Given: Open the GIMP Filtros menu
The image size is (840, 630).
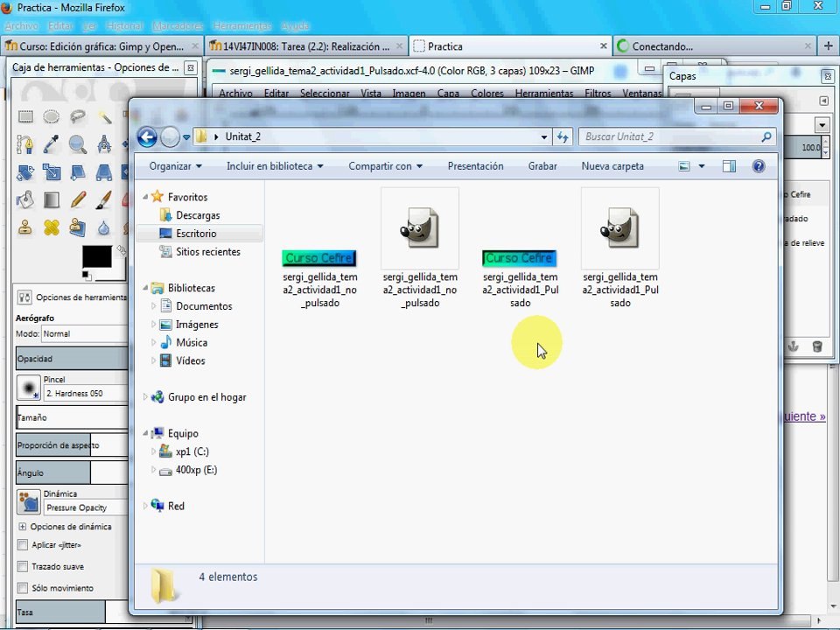Looking at the screenshot, I should [598, 94].
